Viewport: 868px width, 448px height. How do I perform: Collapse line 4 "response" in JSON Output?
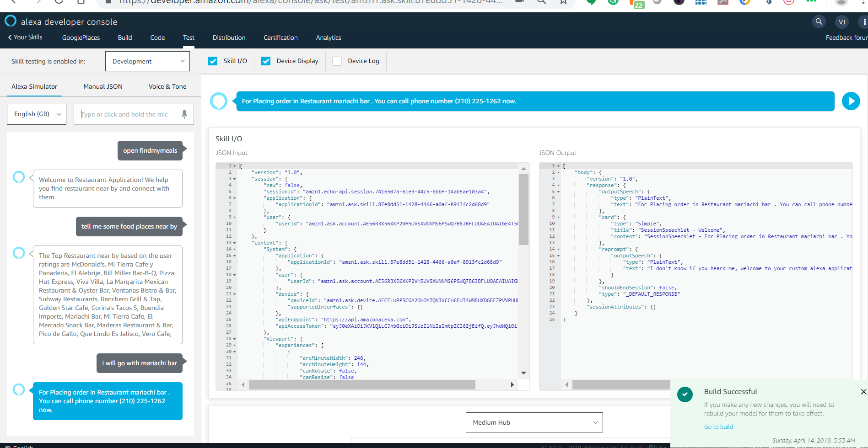click(x=558, y=185)
